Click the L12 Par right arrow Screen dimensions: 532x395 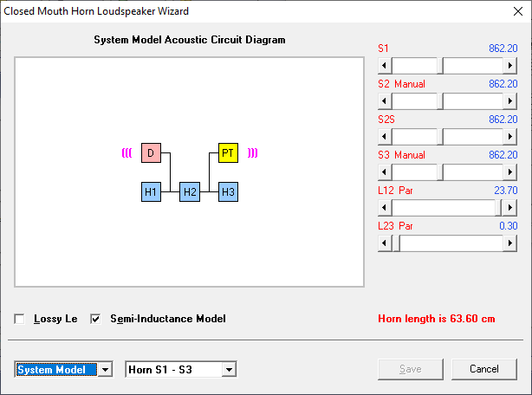pos(509,208)
